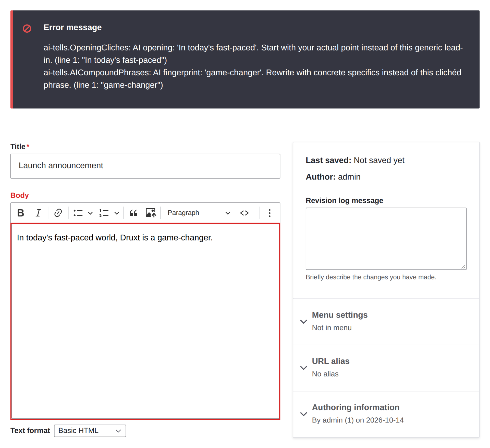Viewport: 490px width, 448px height.
Task: Click into the Title input field
Action: pos(145,166)
